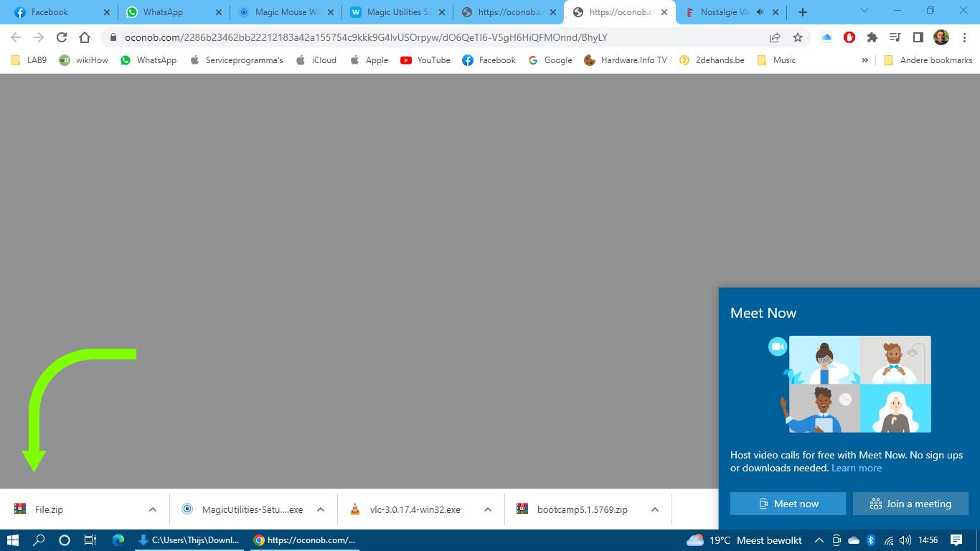980x551 pixels.
Task: Expand options for vlc-3.0.17.4-win32.exe download
Action: point(488,509)
